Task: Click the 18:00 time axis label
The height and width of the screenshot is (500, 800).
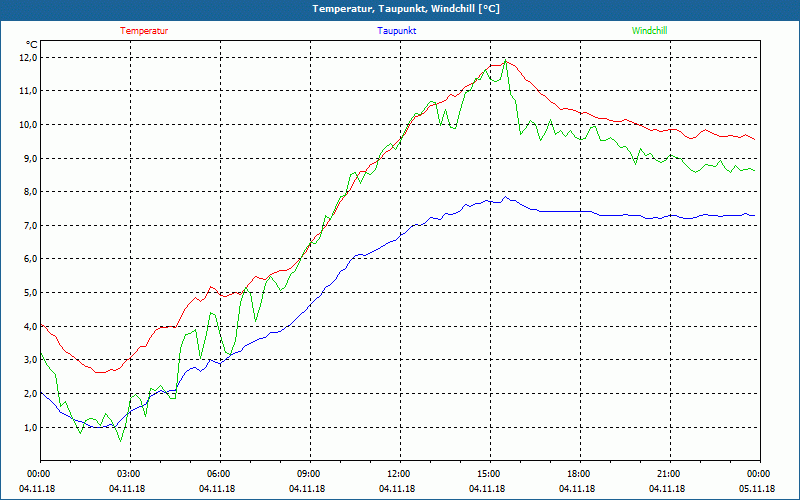Action: (x=581, y=473)
